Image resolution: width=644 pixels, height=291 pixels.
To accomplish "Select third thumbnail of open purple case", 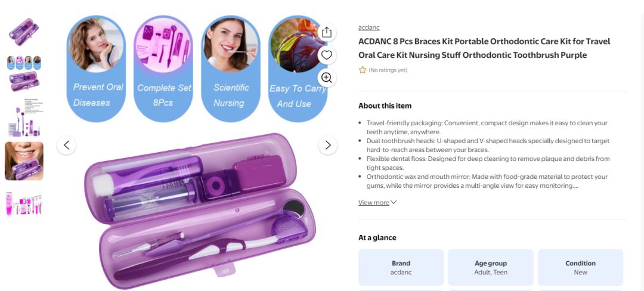I will (x=24, y=81).
